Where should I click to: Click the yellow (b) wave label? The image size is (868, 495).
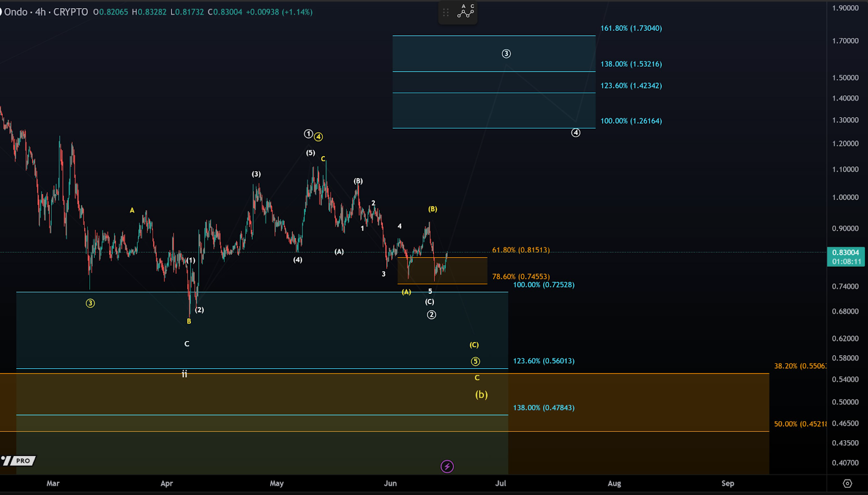click(481, 395)
